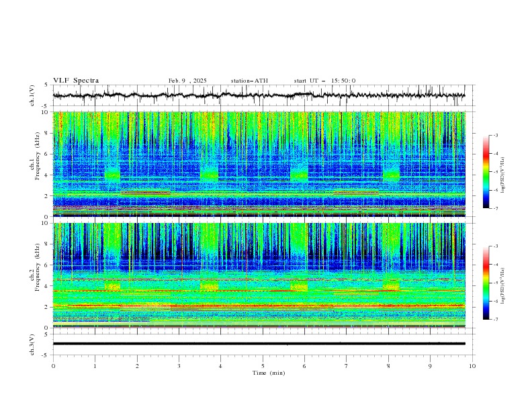The height and width of the screenshot is (411, 532).
Task: Click the ch.1 color scale bar
Action: tap(486, 172)
